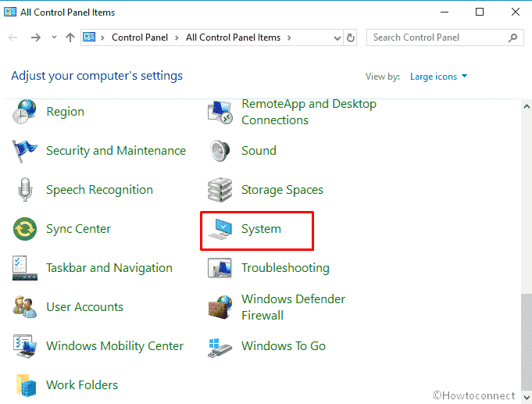
Task: Open the Taskbar and Navigation link
Action: coord(109,268)
